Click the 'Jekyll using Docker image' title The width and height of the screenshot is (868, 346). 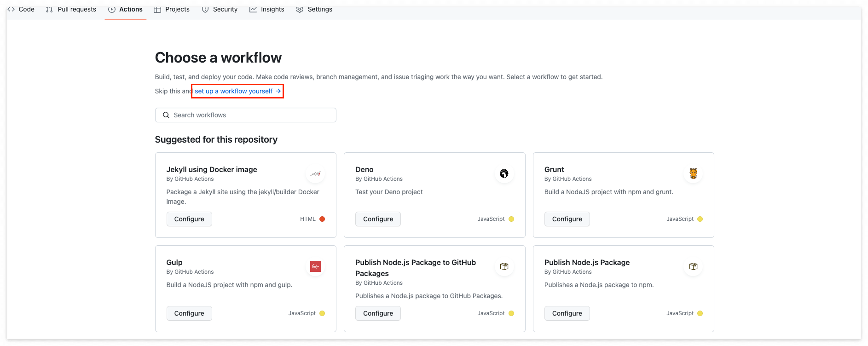pyautogui.click(x=212, y=169)
